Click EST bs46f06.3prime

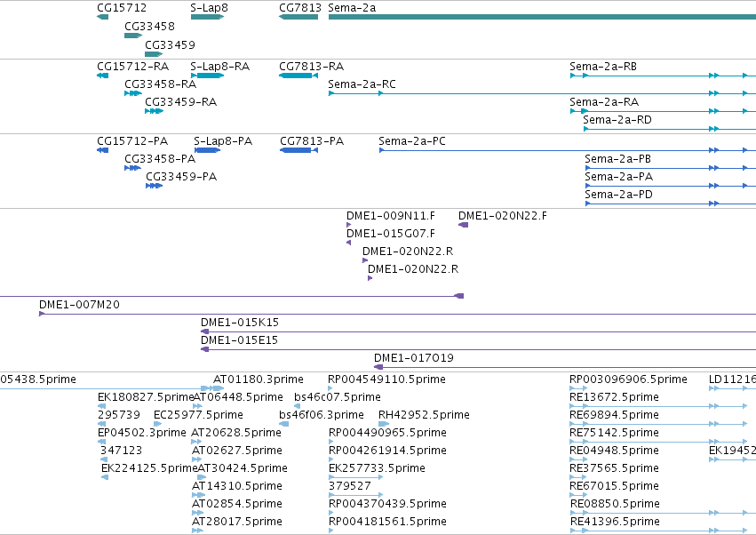(284, 424)
